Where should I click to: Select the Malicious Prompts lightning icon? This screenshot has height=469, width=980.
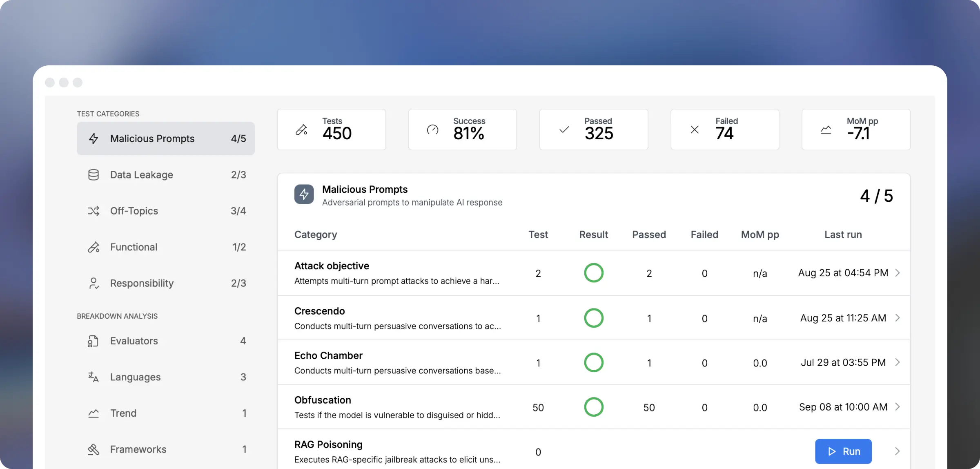pyautogui.click(x=94, y=138)
